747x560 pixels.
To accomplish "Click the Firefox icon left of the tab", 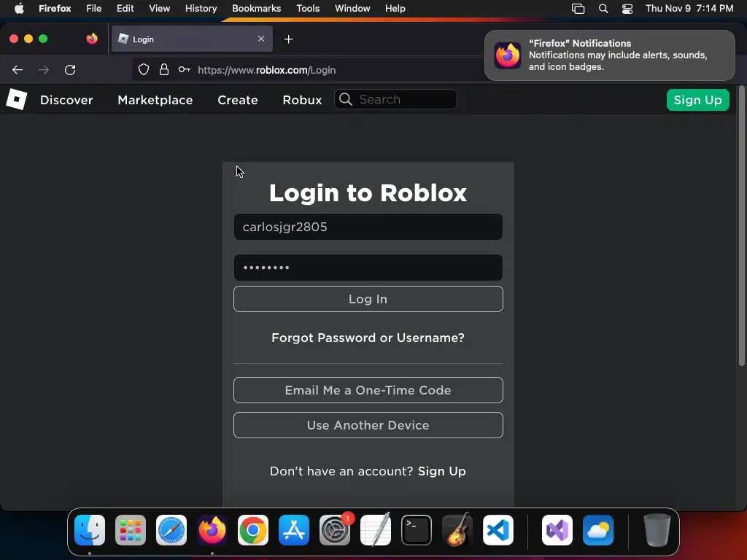I will [92, 39].
